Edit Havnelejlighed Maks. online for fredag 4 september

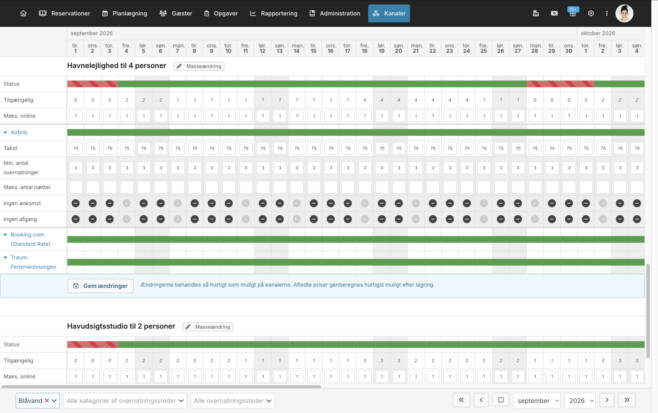(126, 116)
